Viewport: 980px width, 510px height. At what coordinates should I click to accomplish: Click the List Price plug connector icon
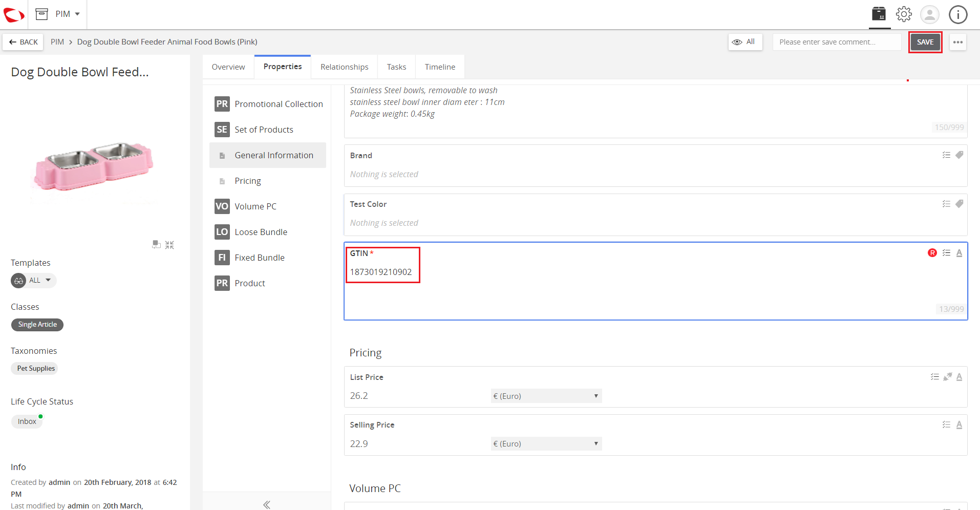(x=947, y=377)
